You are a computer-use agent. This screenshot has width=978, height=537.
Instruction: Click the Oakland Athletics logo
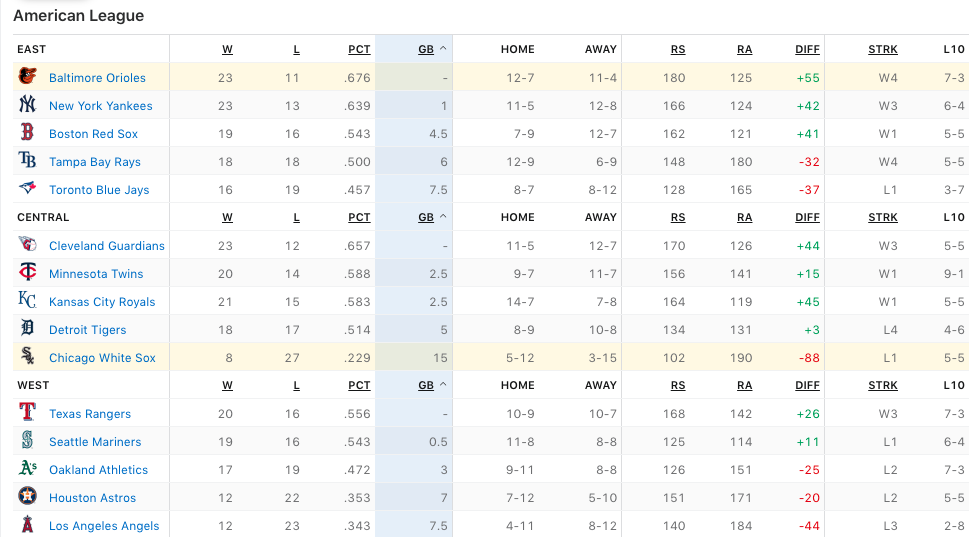tap(27, 468)
